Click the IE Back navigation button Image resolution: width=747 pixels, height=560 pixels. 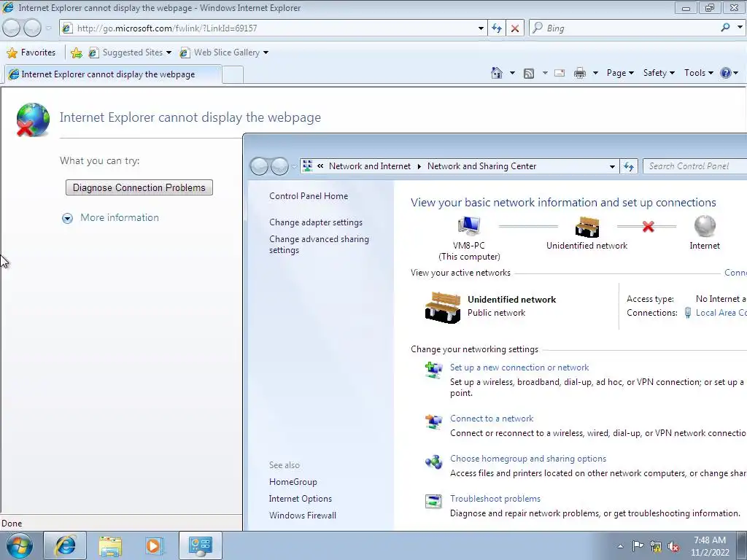(x=12, y=28)
